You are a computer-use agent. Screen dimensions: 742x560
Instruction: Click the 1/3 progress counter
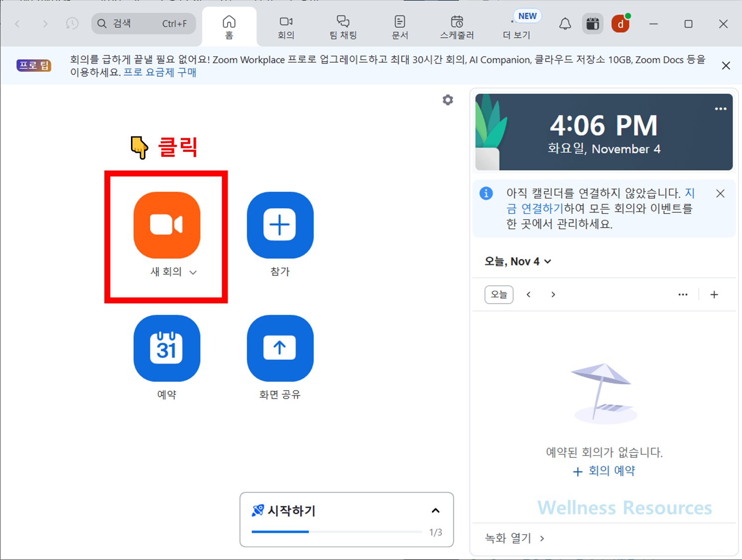pos(436,533)
